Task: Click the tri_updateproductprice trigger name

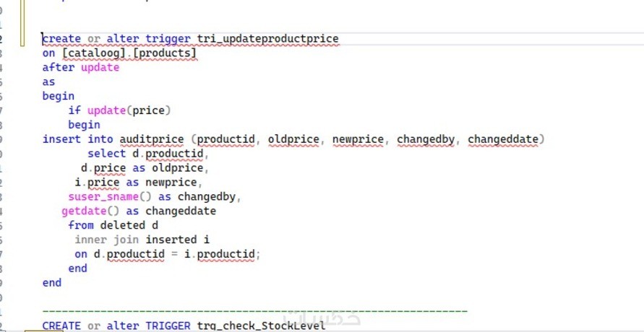Action: (x=267, y=38)
